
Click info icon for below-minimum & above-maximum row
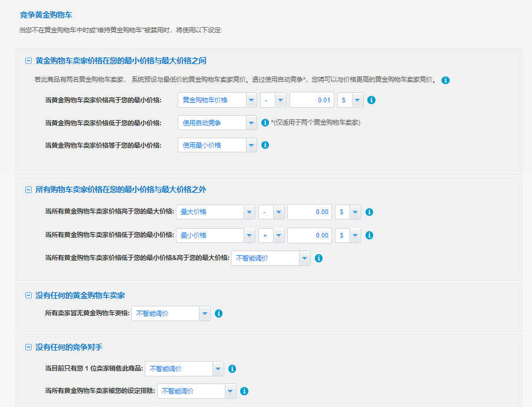318,258
